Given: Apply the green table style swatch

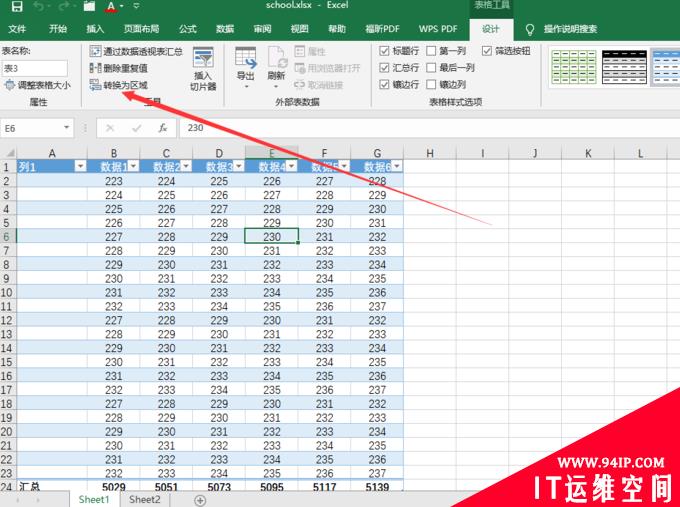Looking at the screenshot, I should coord(574,67).
